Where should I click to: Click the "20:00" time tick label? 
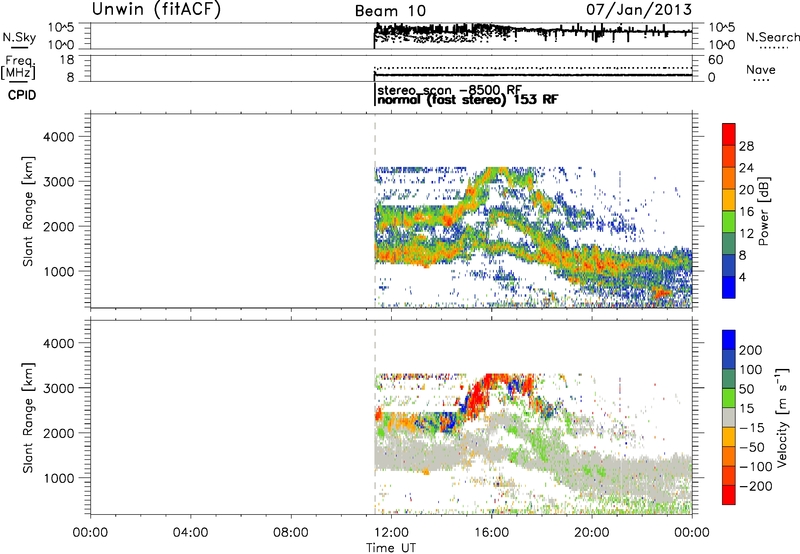(x=591, y=533)
